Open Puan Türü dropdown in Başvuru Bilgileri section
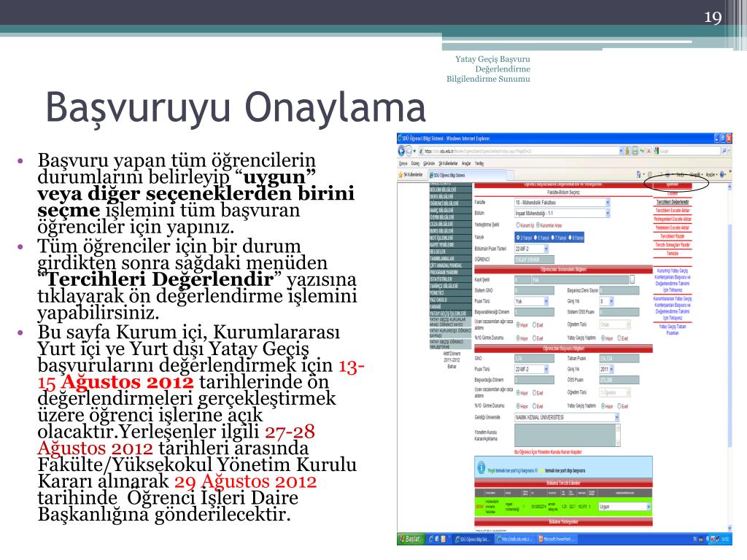 tap(532, 369)
